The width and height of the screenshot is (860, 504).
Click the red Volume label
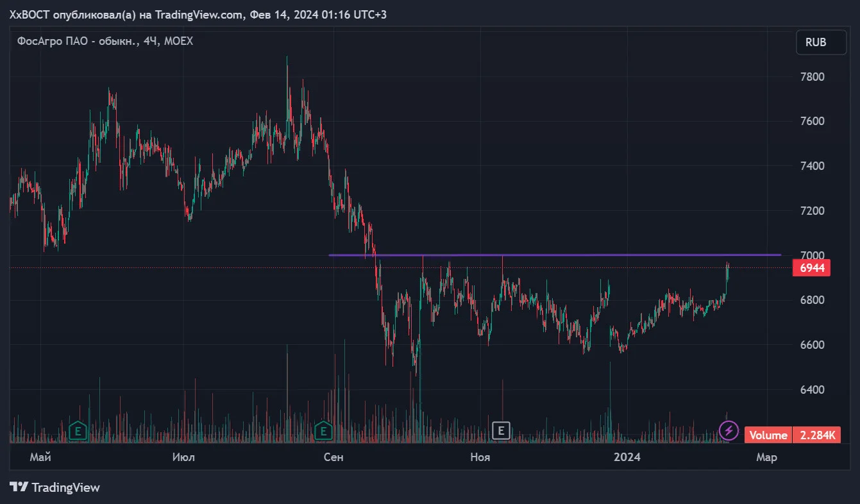coord(768,435)
